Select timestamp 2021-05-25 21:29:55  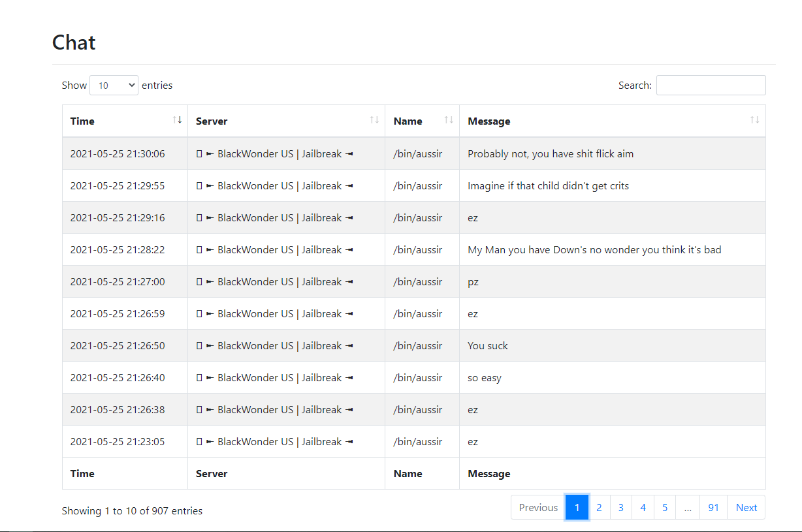coord(118,186)
